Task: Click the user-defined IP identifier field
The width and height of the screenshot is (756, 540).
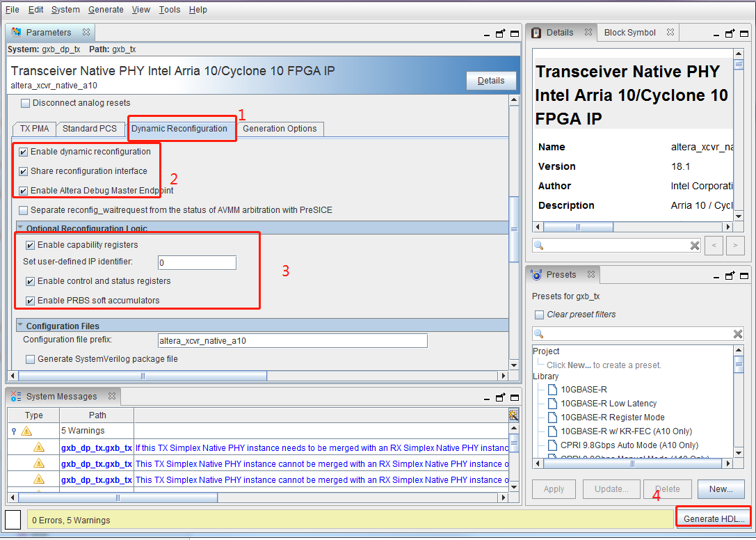Action: point(198,262)
